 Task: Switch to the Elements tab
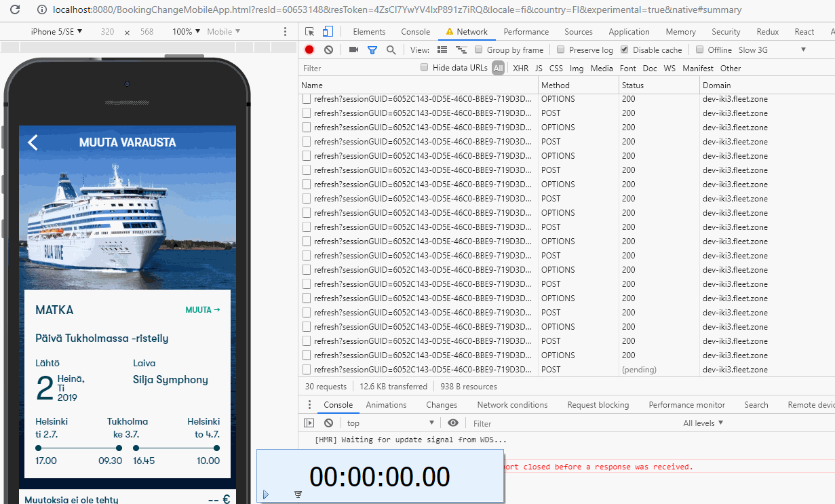[369, 32]
